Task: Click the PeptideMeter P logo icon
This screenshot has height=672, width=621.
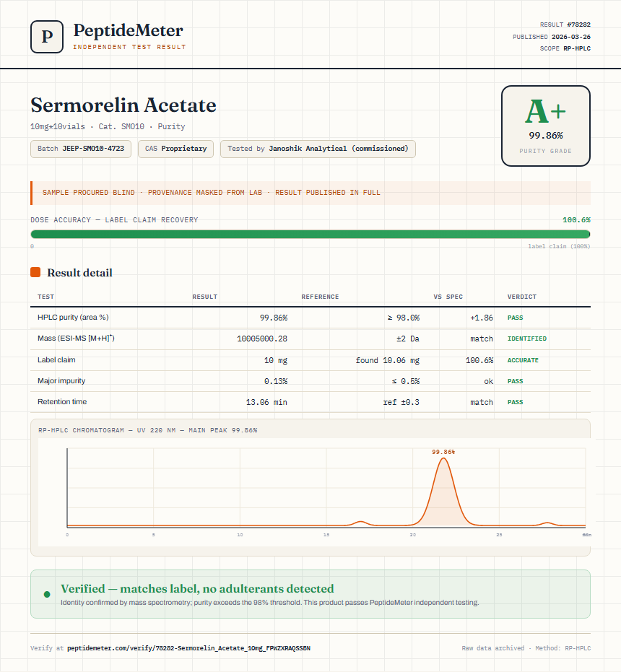Action: (x=47, y=36)
